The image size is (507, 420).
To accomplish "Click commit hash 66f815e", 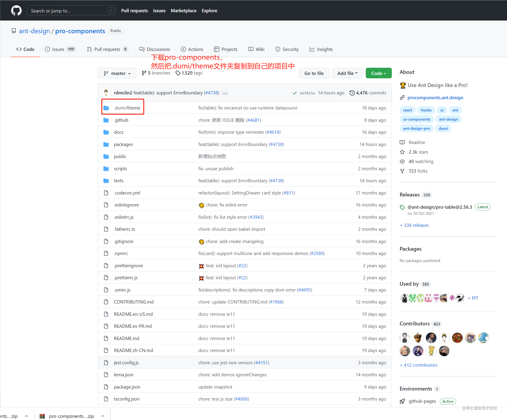I will click(307, 93).
